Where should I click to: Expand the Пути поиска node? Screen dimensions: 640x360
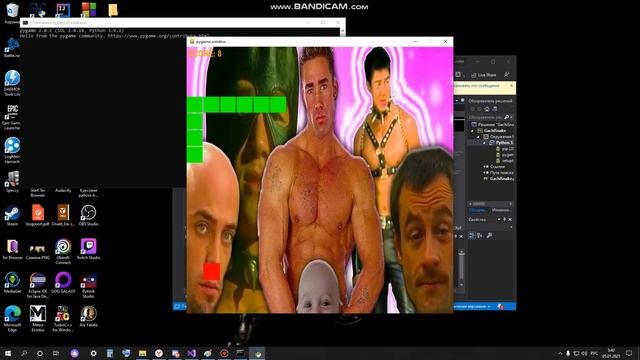[484, 173]
